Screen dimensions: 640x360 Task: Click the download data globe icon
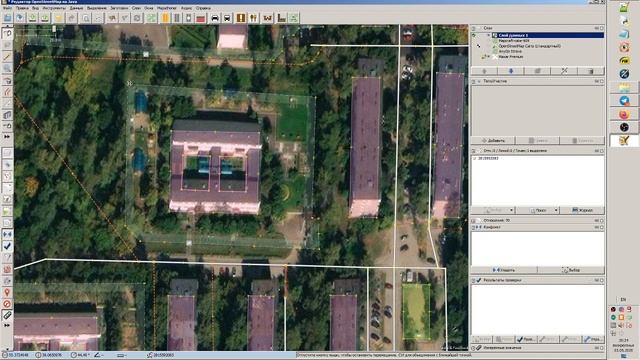coord(20,18)
